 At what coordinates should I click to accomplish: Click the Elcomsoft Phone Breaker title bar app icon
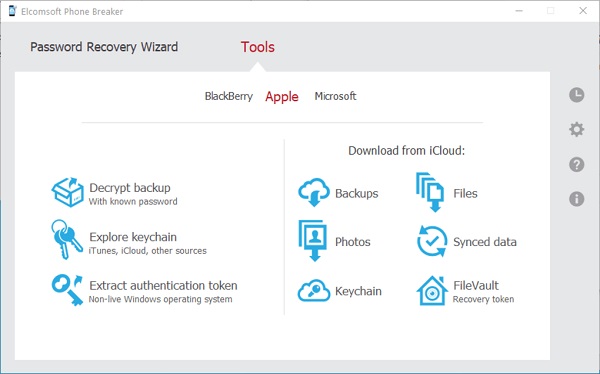12,11
